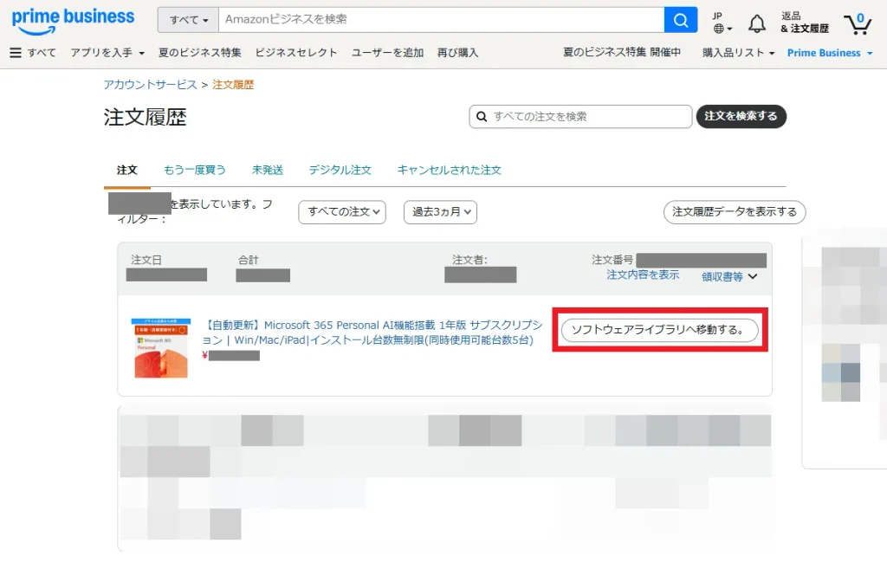Expand the 領収書等 dropdown
887x588 pixels.
click(729, 276)
